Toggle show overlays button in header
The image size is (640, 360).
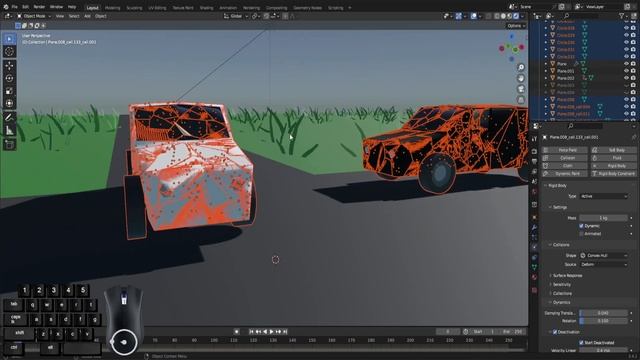point(473,16)
